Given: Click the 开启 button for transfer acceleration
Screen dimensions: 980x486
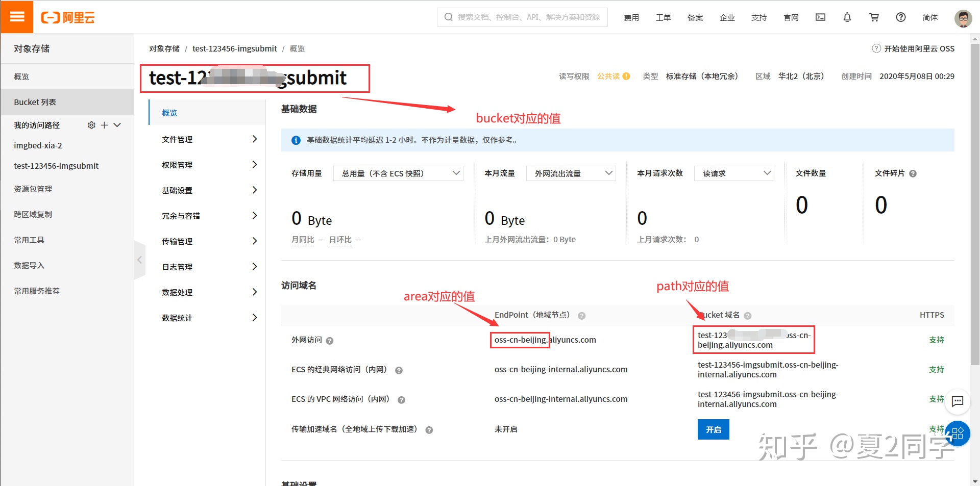Looking at the screenshot, I should [713, 429].
